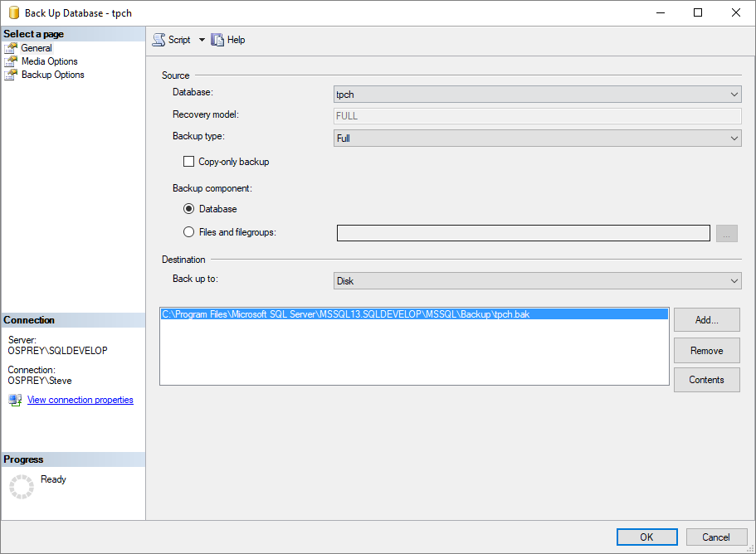
Task: Select the tpch.bak backup path entry
Action: point(345,314)
